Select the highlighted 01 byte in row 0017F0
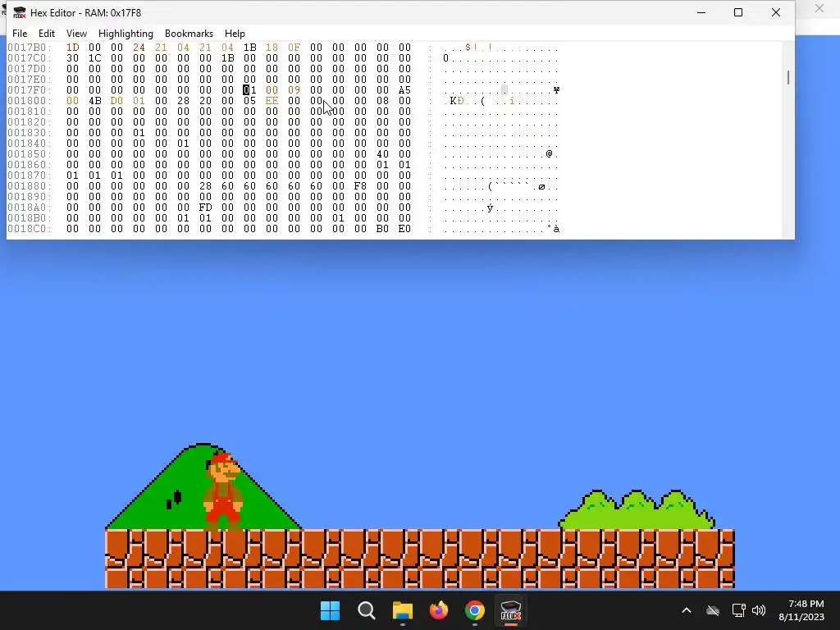This screenshot has height=630, width=840. (x=249, y=90)
